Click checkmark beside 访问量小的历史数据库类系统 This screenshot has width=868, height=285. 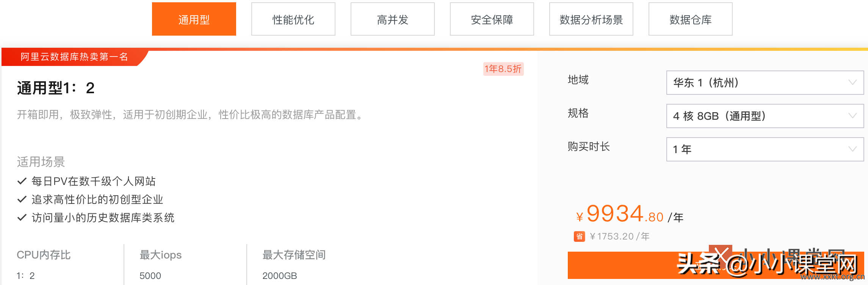pos(22,218)
